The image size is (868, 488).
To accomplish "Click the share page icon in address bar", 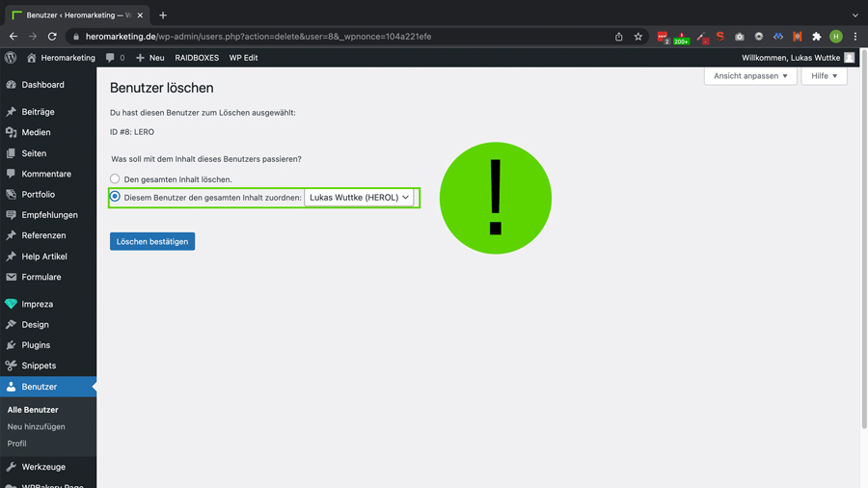I will [619, 37].
